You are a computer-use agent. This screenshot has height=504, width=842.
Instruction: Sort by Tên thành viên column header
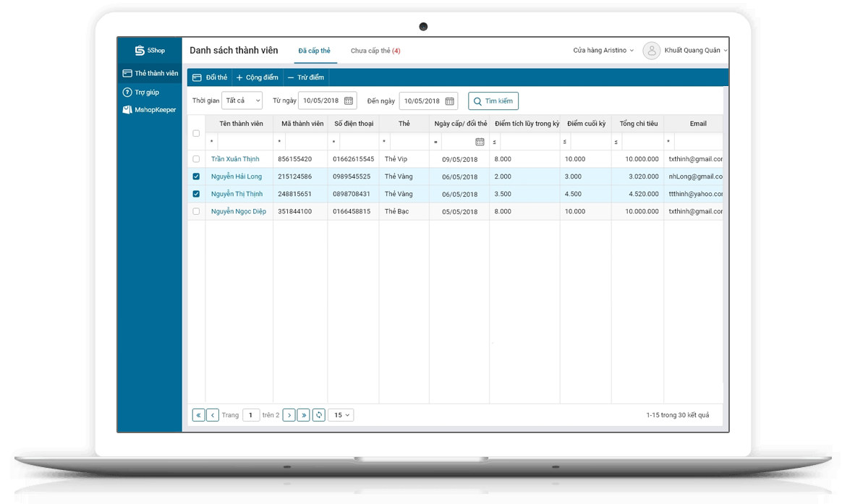(241, 124)
